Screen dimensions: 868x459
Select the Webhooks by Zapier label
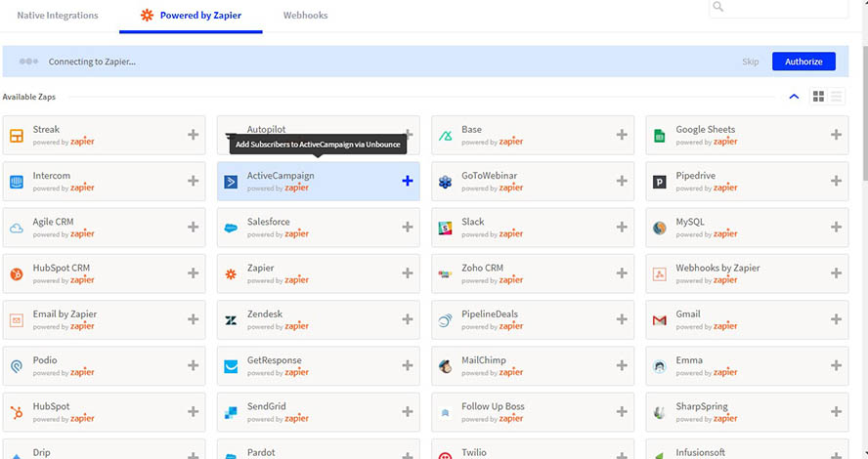pyautogui.click(x=717, y=268)
